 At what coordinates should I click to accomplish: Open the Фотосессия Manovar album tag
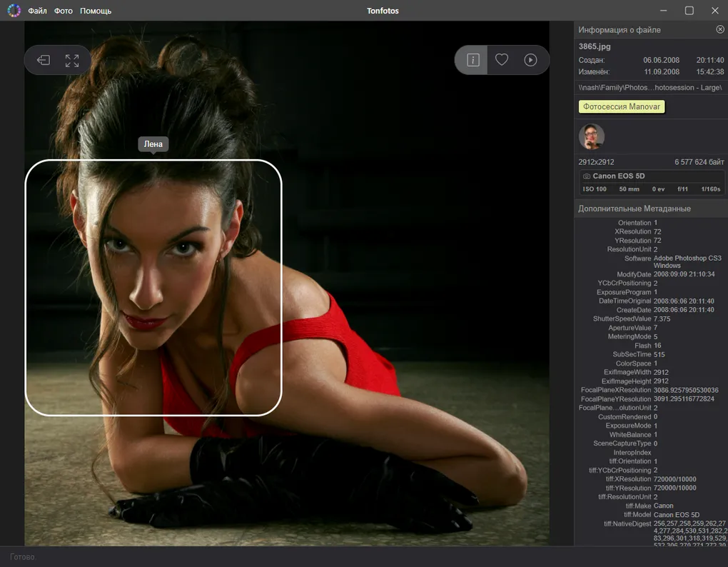(621, 106)
